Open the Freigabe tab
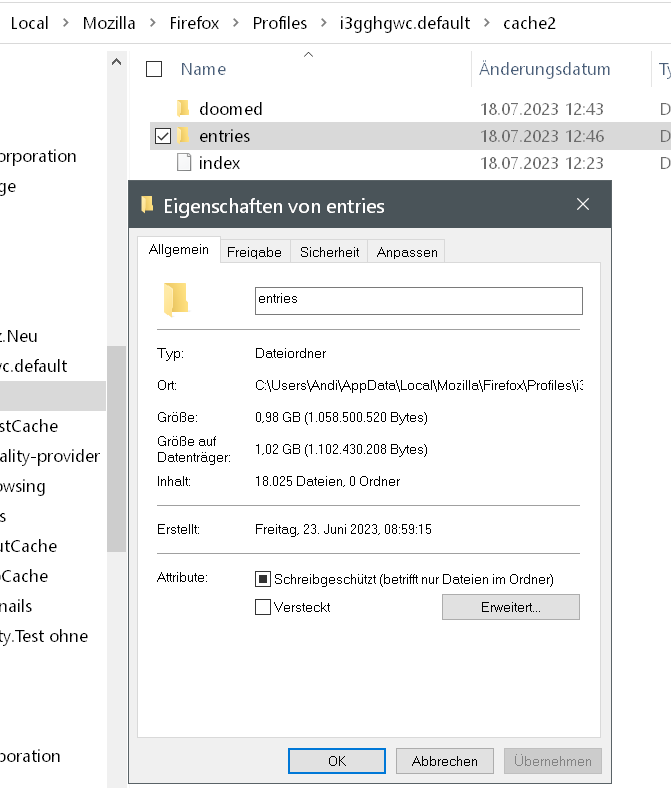 pos(254,252)
